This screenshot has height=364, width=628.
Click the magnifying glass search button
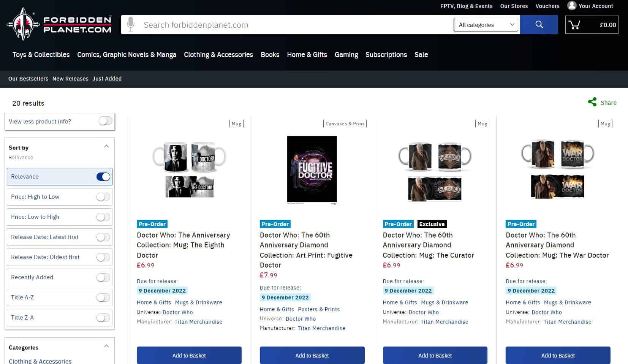[x=539, y=25]
